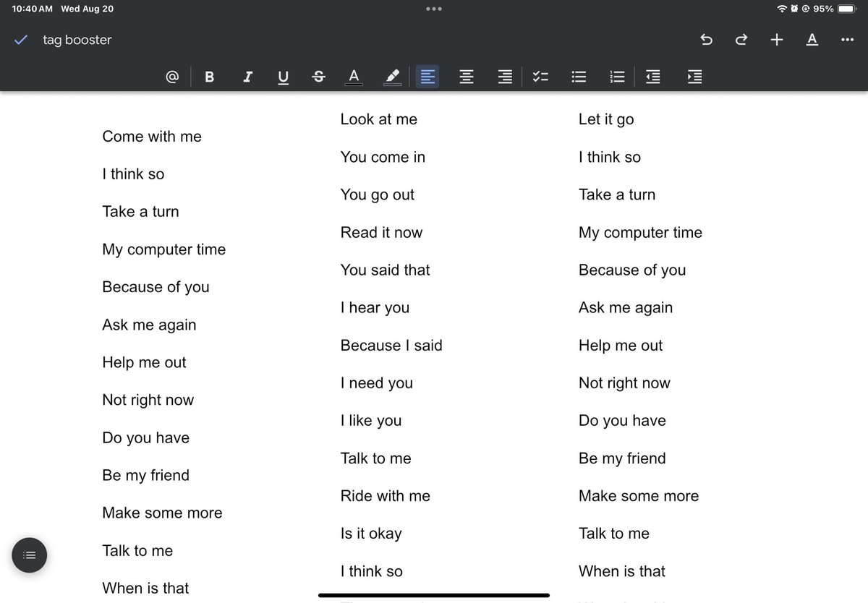Toggle italic formatting
The height and width of the screenshot is (603, 868).
pos(247,77)
